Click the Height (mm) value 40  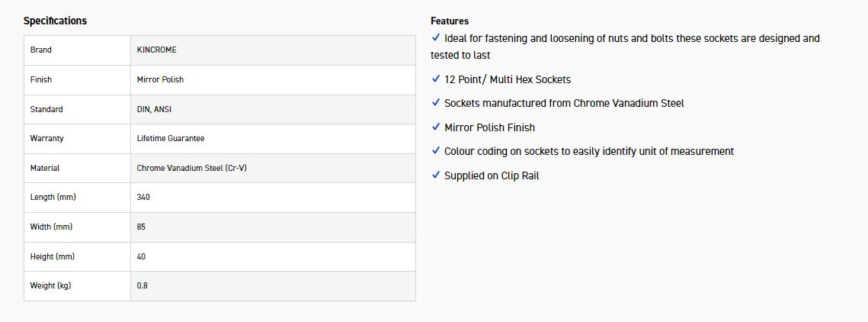tap(141, 256)
